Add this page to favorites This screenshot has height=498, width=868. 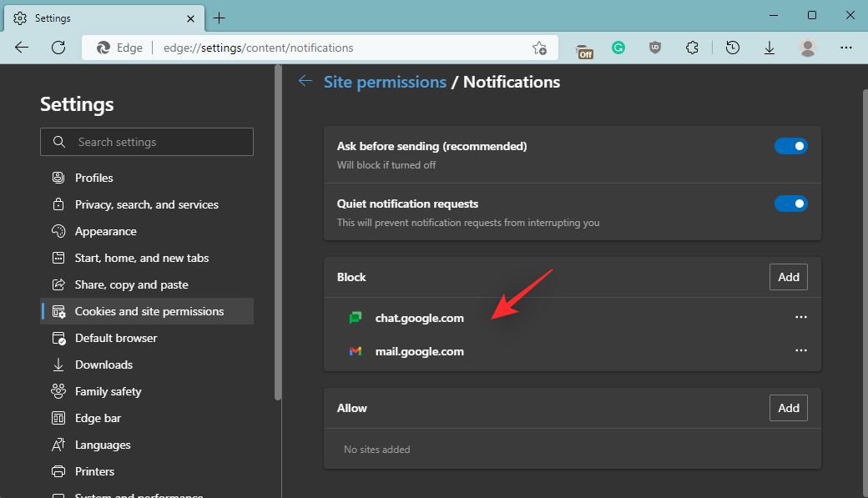point(540,48)
